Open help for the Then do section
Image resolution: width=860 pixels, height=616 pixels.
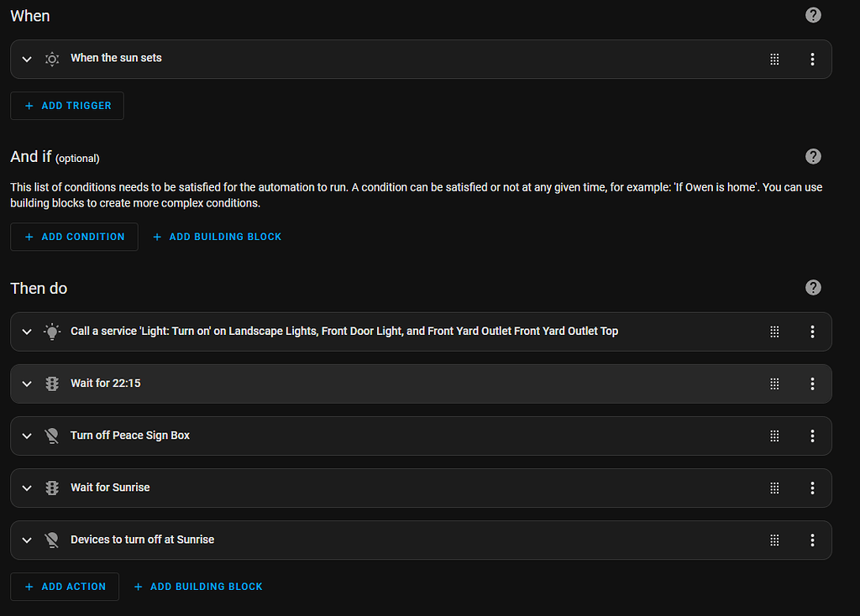tap(813, 288)
